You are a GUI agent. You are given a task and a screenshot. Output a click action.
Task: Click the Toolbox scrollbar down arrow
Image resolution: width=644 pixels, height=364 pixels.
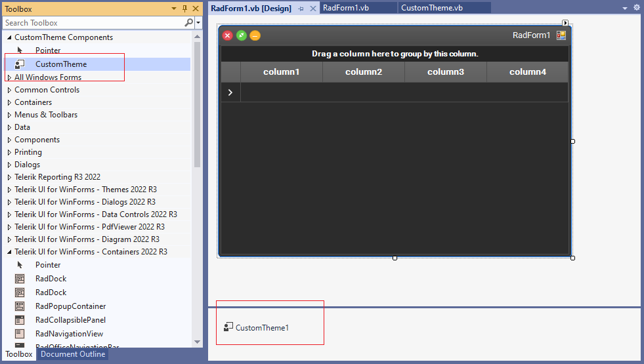[x=197, y=342]
